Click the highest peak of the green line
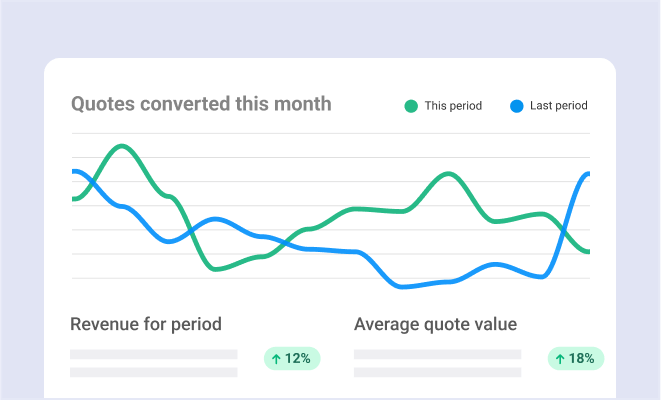The width and height of the screenshot is (661, 400). pyautogui.click(x=123, y=147)
